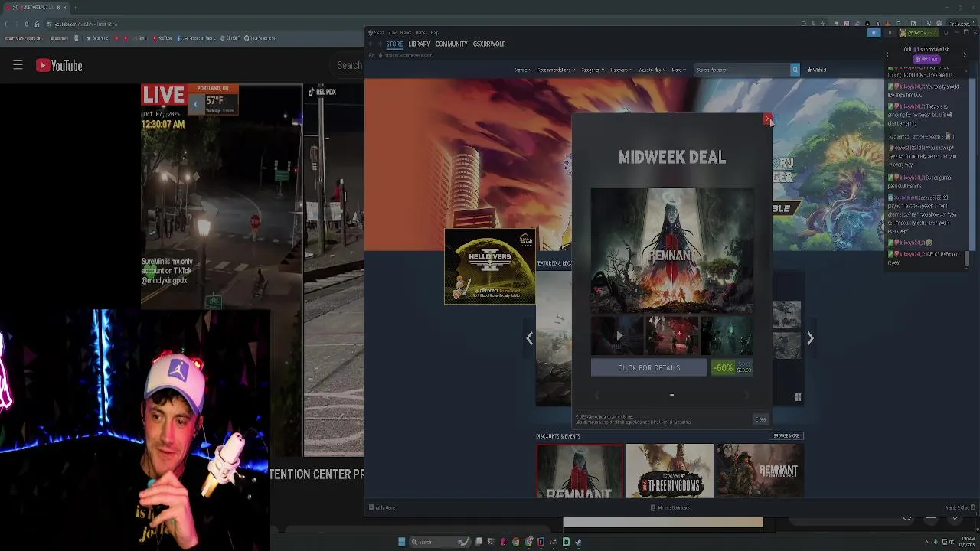Open the red middle screenshot thumbnail in deal popup
Screen dimensions: 980x551
(672, 336)
